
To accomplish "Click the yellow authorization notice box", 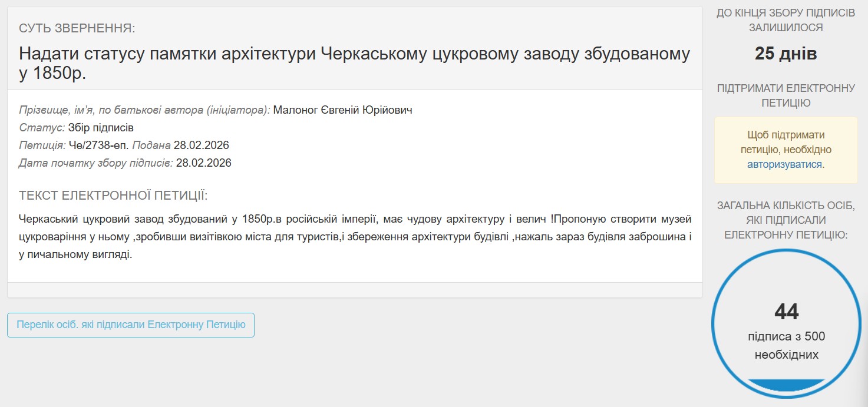I will point(786,150).
